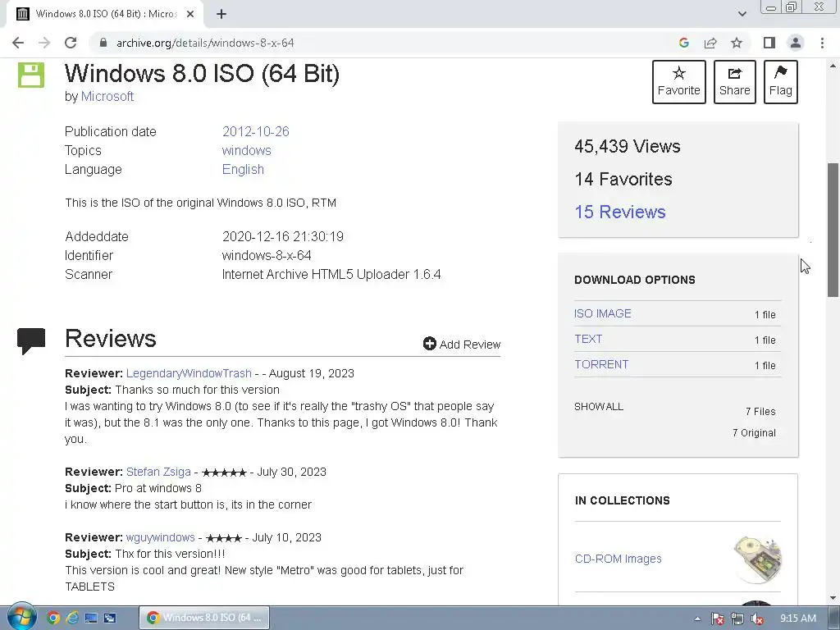The image size is (840, 630).
Task: Open reviewer Stefan Zsiga profile
Action: point(158,472)
